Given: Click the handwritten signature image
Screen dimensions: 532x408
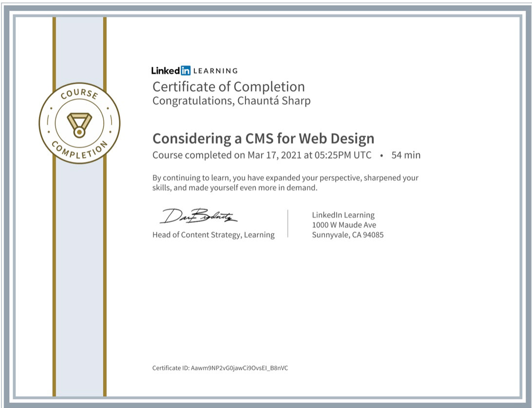Looking at the screenshot, I should click(198, 216).
